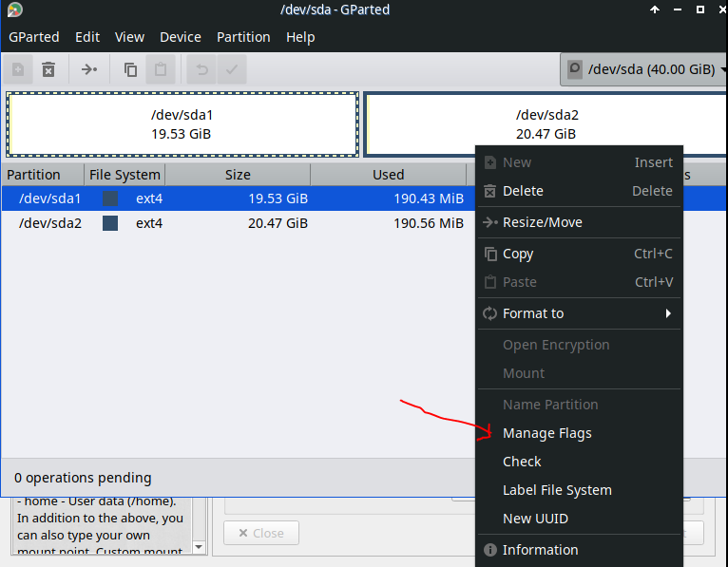Click the Information icon in context menu
The image size is (728, 567).
click(x=489, y=550)
